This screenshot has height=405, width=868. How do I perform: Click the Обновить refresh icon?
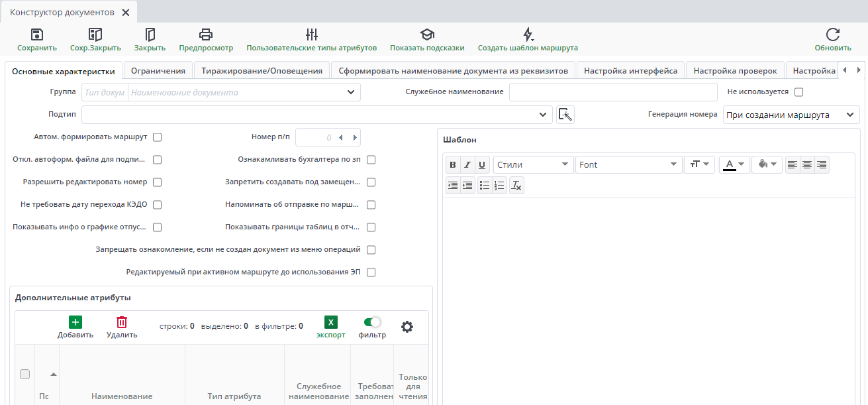833,35
